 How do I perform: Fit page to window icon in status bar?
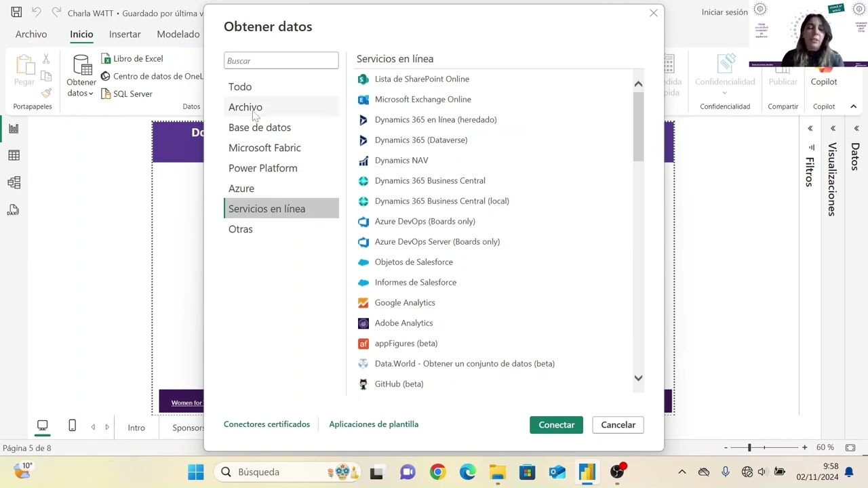pos(850,448)
